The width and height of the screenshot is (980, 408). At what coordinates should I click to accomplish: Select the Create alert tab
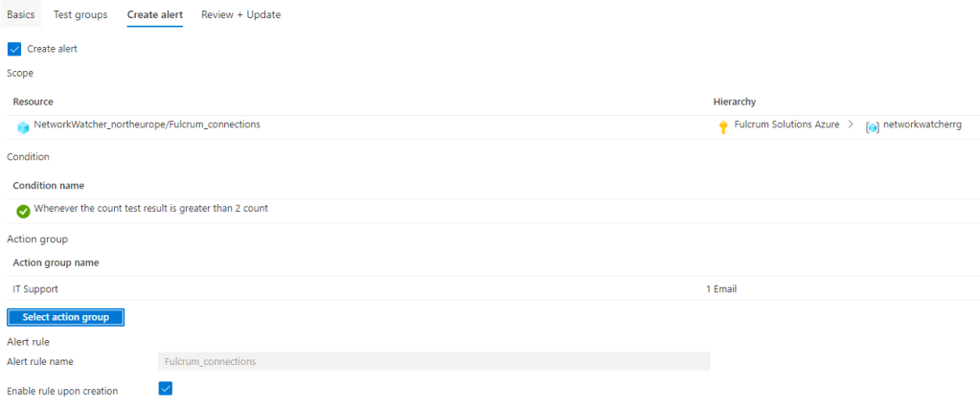[x=155, y=15]
